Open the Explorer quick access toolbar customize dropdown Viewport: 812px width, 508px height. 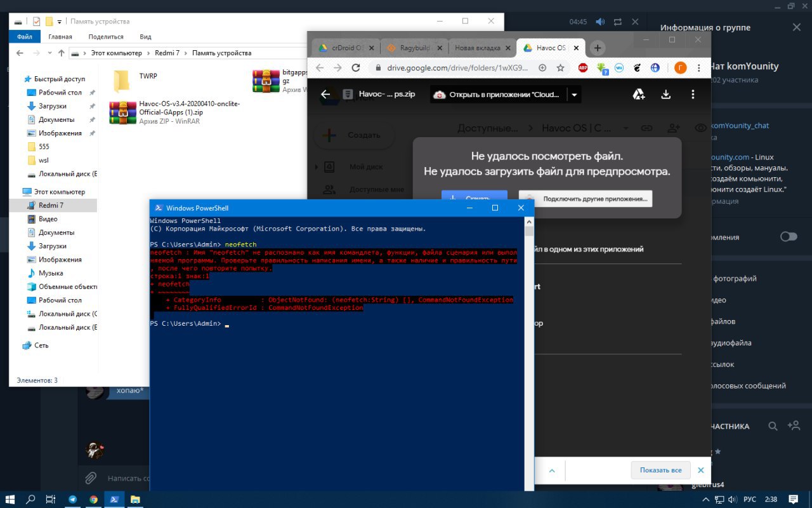pyautogui.click(x=59, y=22)
